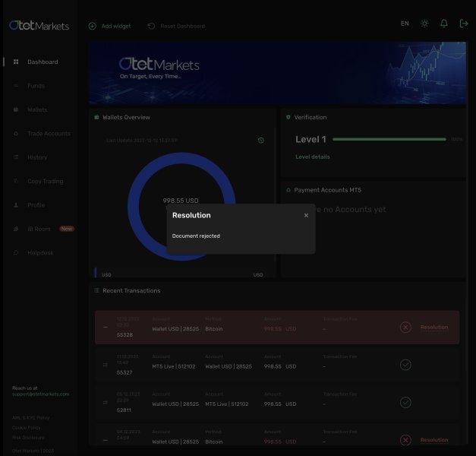Open History in sidebar
Image resolution: width=476 pixels, height=456 pixels.
pyautogui.click(x=37, y=157)
